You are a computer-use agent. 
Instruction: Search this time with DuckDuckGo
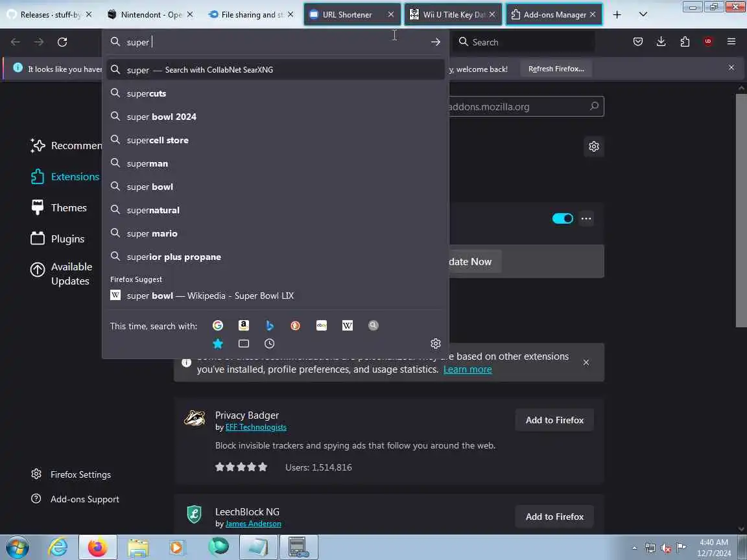tap(296, 326)
